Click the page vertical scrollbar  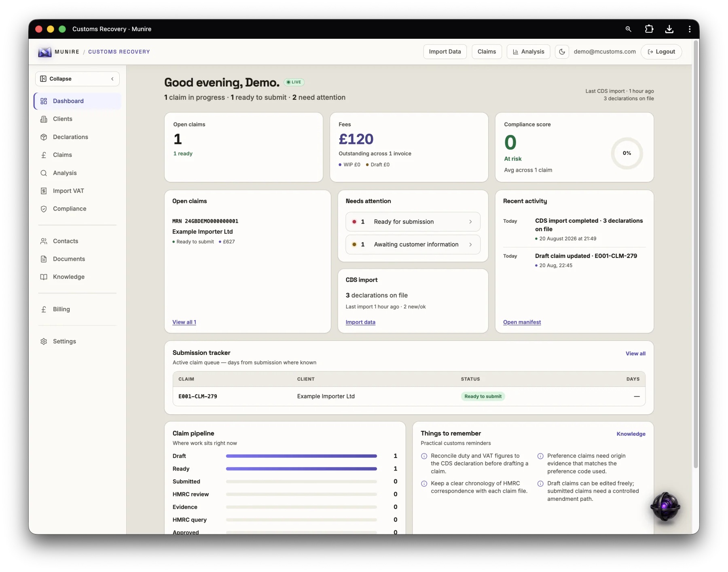point(696,255)
